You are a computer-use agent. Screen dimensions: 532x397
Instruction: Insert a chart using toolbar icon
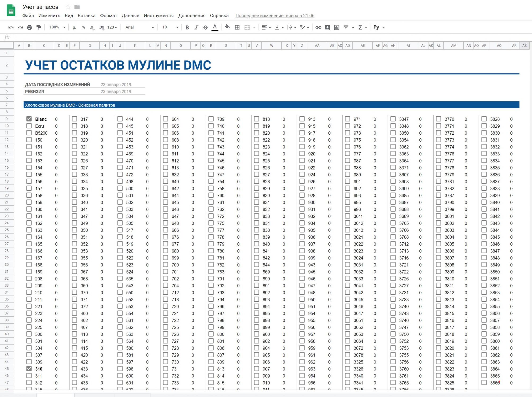point(336,27)
